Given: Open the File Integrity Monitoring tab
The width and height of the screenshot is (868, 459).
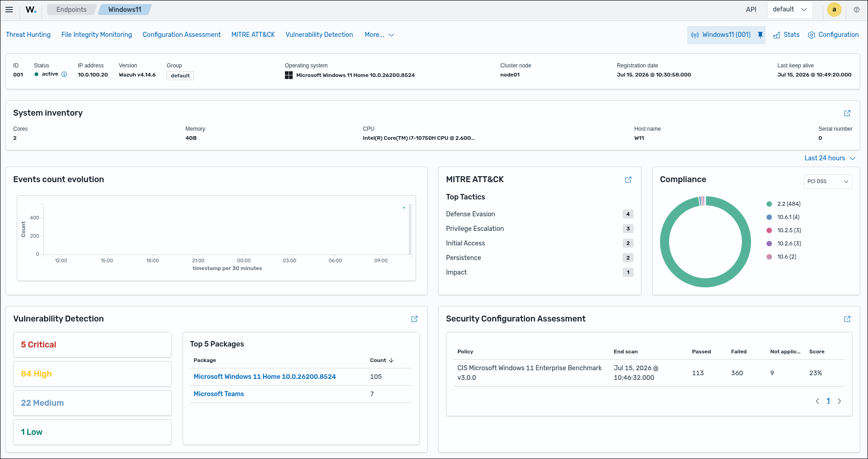Looking at the screenshot, I should click(x=96, y=35).
